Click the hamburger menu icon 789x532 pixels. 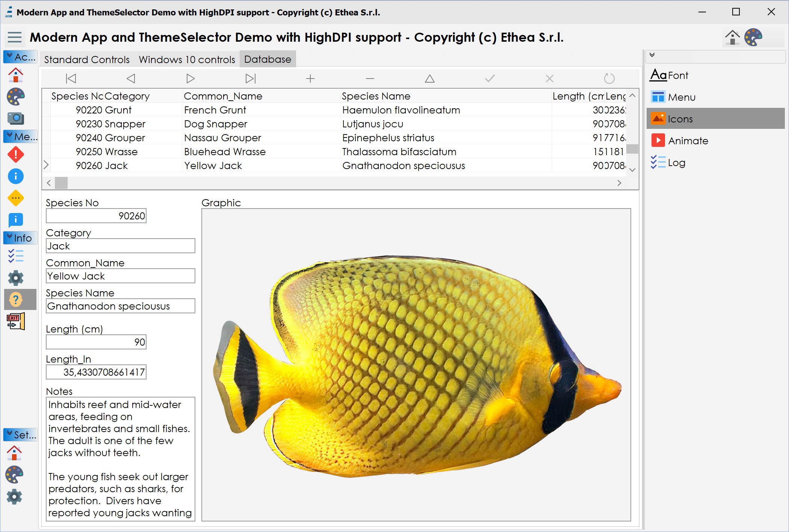click(x=15, y=37)
